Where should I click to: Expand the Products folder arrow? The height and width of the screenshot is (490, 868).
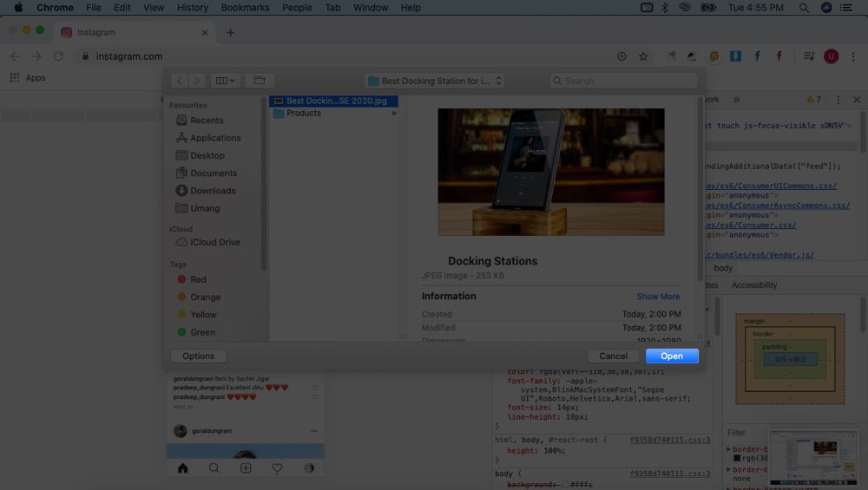[394, 113]
